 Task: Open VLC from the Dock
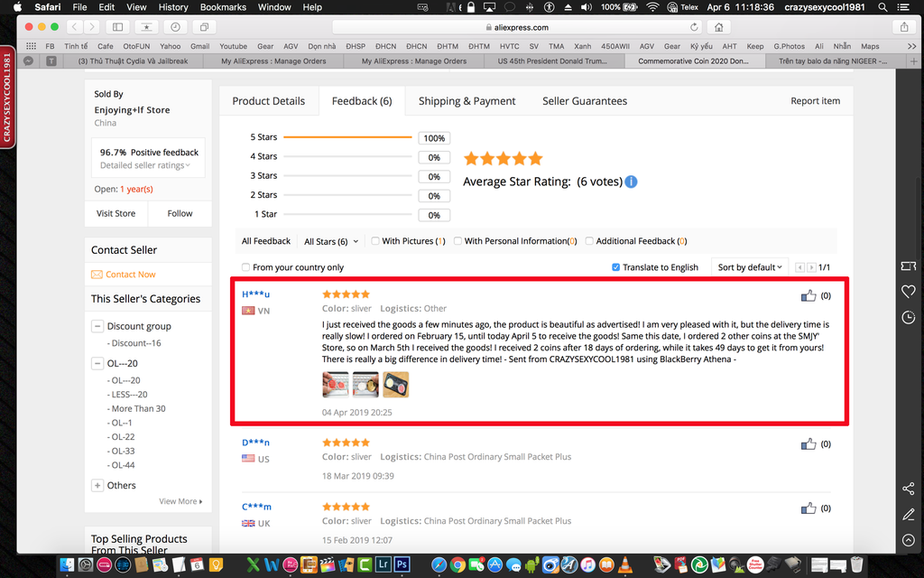click(x=625, y=564)
